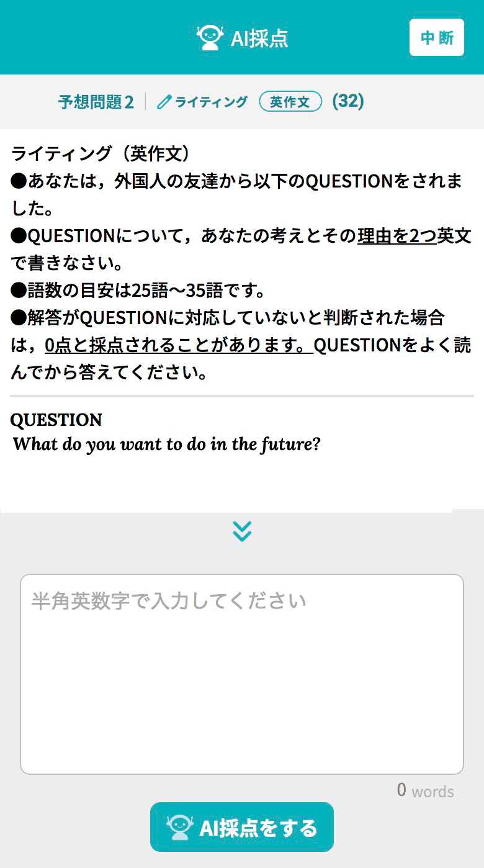
Task: Click the 予想問題2 label
Action: click(x=96, y=102)
